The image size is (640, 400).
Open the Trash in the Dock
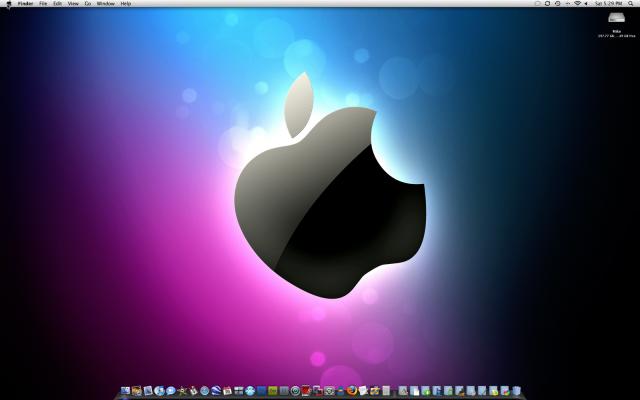[517, 391]
